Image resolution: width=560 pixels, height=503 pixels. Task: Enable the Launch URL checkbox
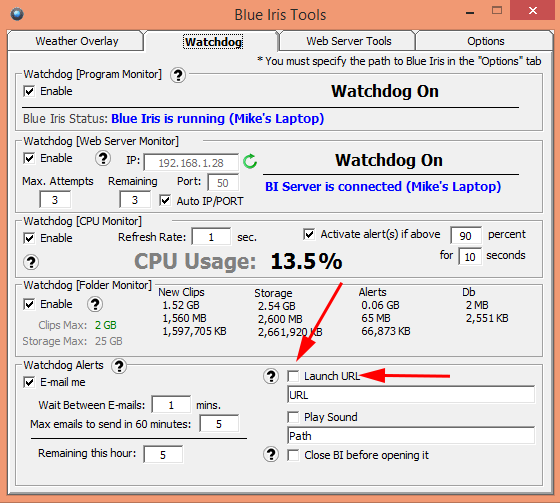point(293,376)
